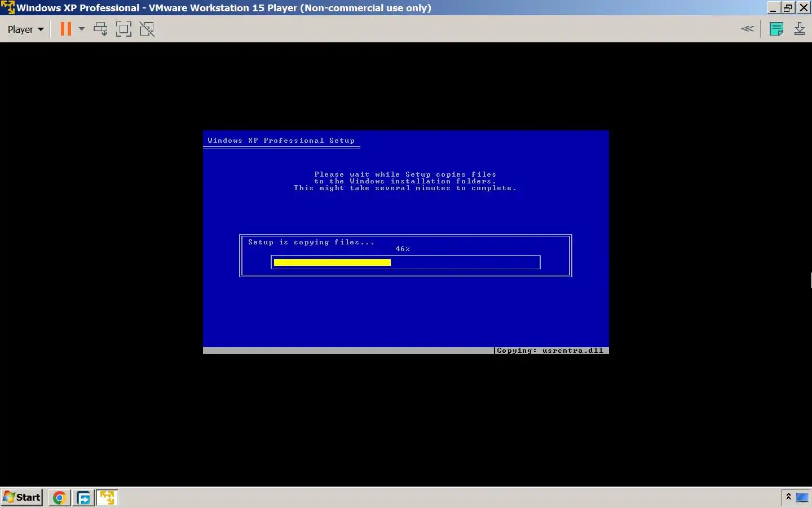Send Ctrl+Alt+Del to the guest
Viewport: 812px width, 508px height.
100,29
